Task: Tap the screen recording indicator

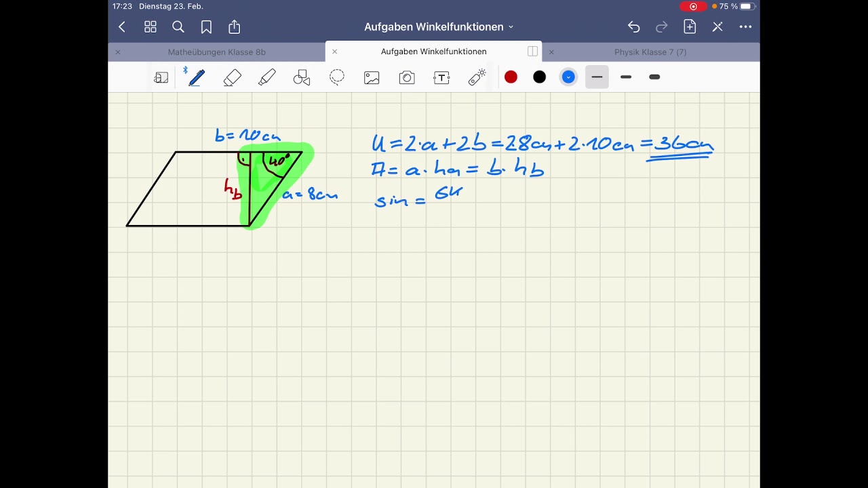Action: 693,6
